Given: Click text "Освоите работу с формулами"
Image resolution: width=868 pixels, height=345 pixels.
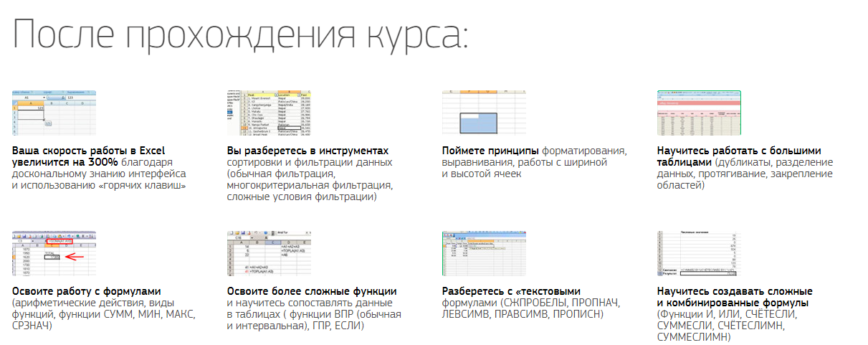Looking at the screenshot, I should [x=86, y=291].
